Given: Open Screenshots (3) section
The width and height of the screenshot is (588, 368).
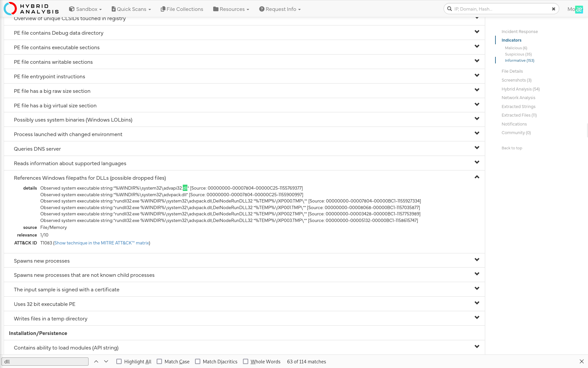Looking at the screenshot, I should pos(516,80).
